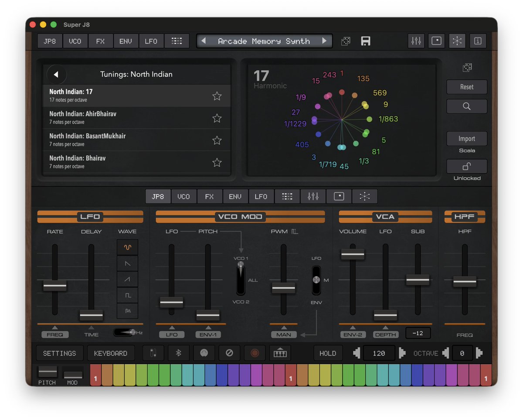
Task: Open the wheels slider icon beside KEYBOARD
Action: (153, 353)
